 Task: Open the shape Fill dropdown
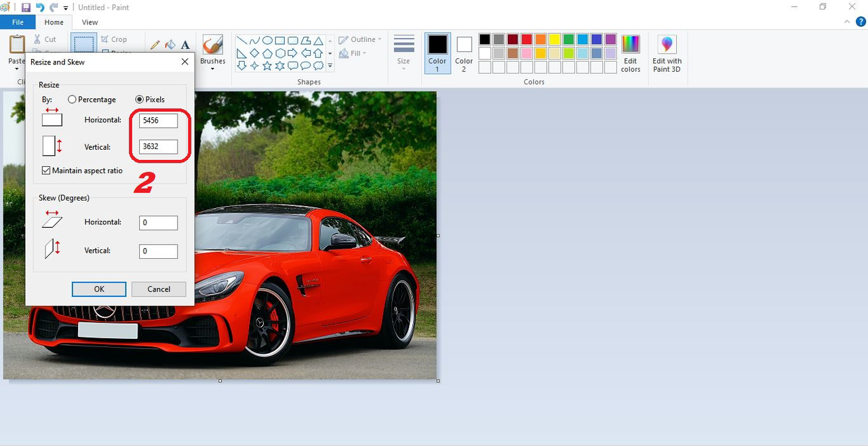point(353,53)
